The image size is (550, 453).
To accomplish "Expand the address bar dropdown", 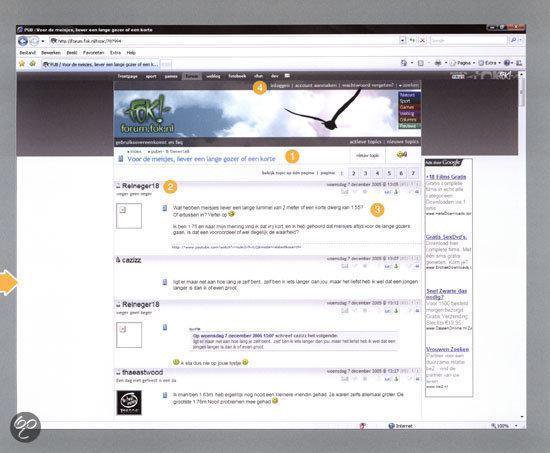I will [403, 41].
